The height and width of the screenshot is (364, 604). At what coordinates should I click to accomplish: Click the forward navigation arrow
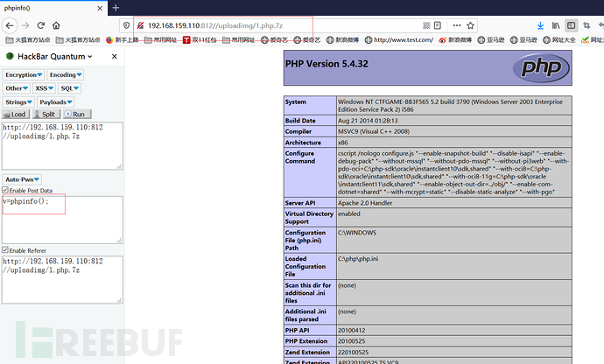pyautogui.click(x=25, y=25)
